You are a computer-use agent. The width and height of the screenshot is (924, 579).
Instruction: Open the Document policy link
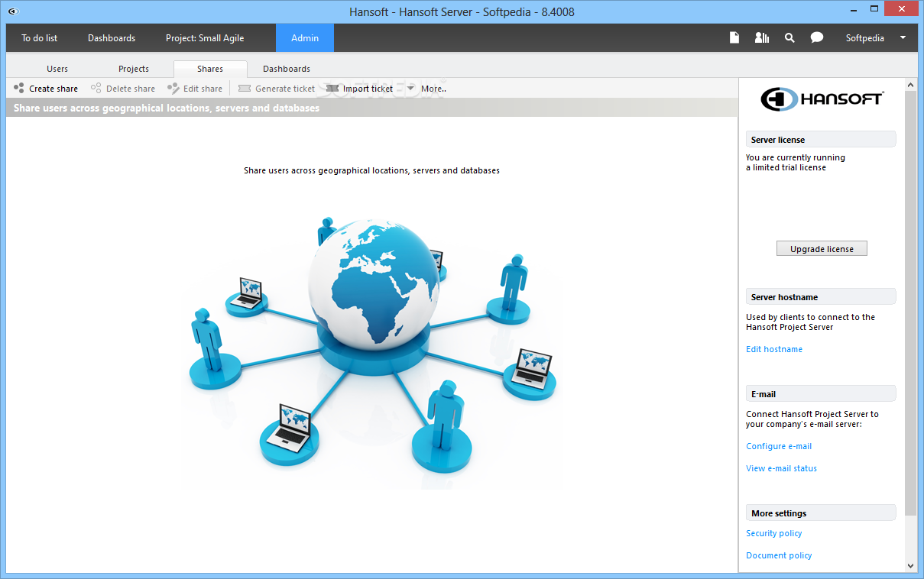click(779, 555)
